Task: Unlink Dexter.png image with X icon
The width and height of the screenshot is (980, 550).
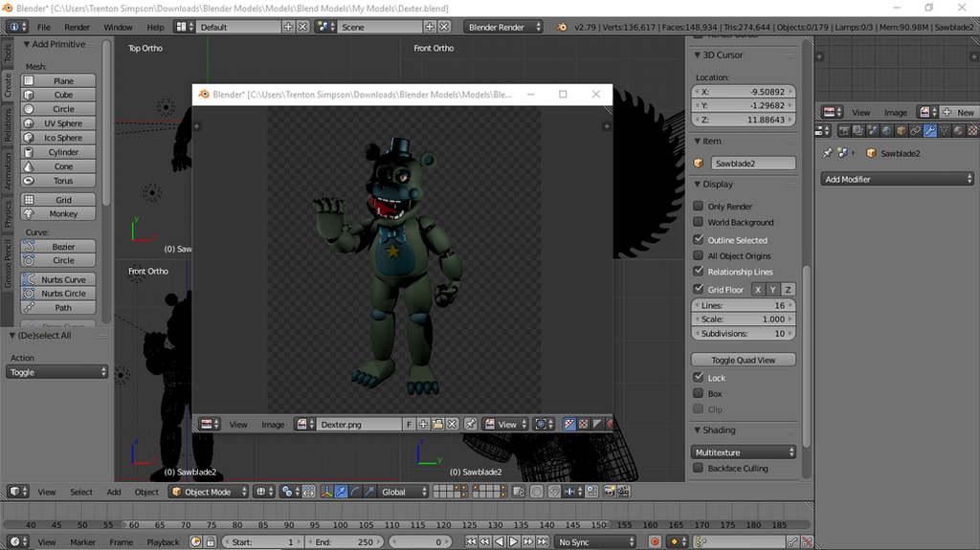Action: (x=452, y=425)
